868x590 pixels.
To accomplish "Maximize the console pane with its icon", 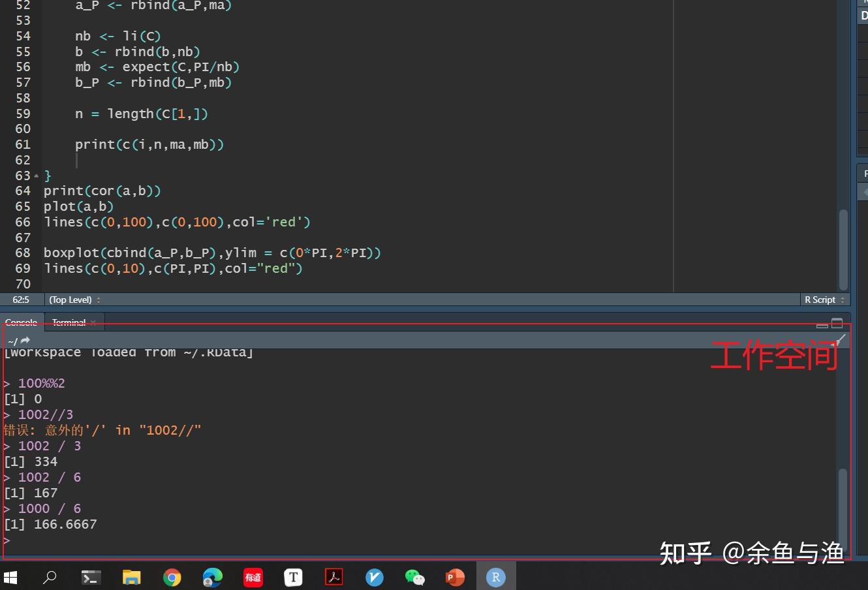I will 837,322.
